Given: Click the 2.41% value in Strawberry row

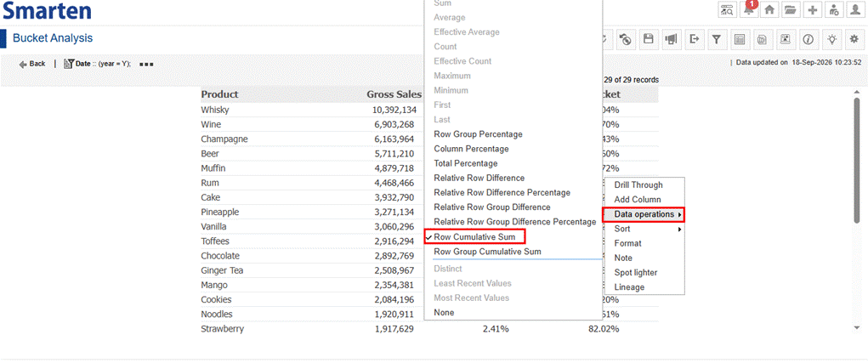Looking at the screenshot, I should click(x=496, y=329).
